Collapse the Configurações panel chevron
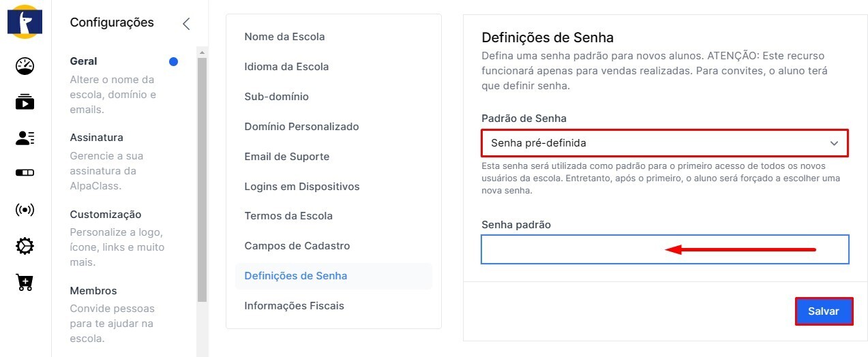Viewport: 868px width, 357px height. 186,24
